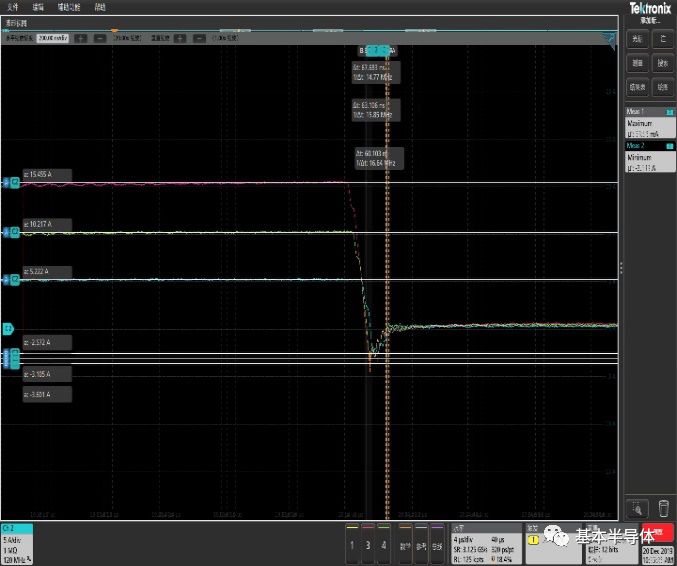The width and height of the screenshot is (677, 566).
Task: Click the Measure button in right panel
Action: click(637, 62)
